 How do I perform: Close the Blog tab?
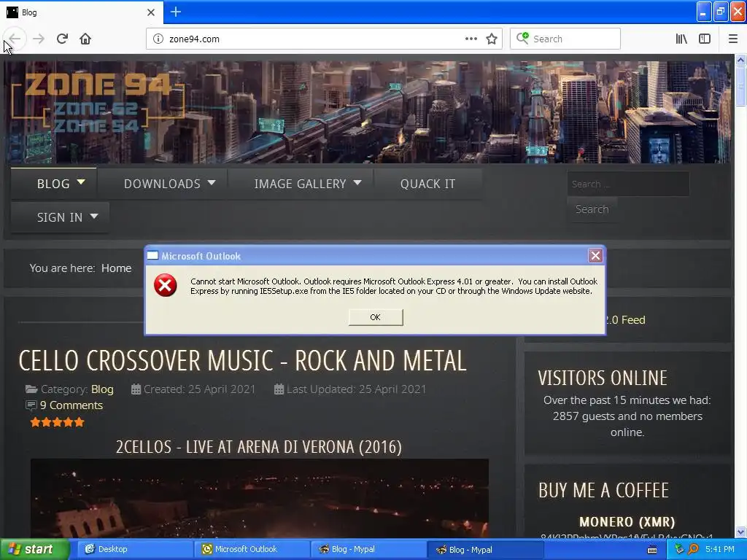pyautogui.click(x=151, y=12)
